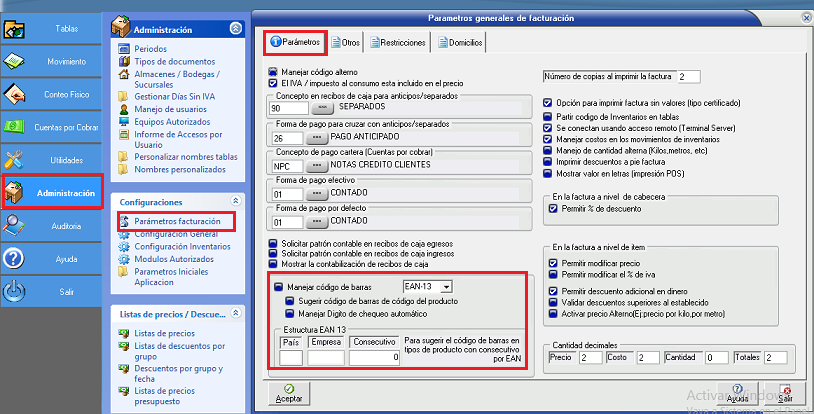Screen dimensions: 814x414
Task: Enable Manejar código de barras checkbox
Action: (276, 287)
